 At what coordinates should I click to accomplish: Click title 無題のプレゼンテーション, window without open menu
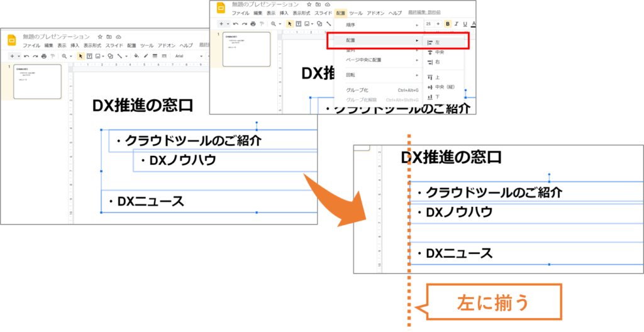[56, 37]
